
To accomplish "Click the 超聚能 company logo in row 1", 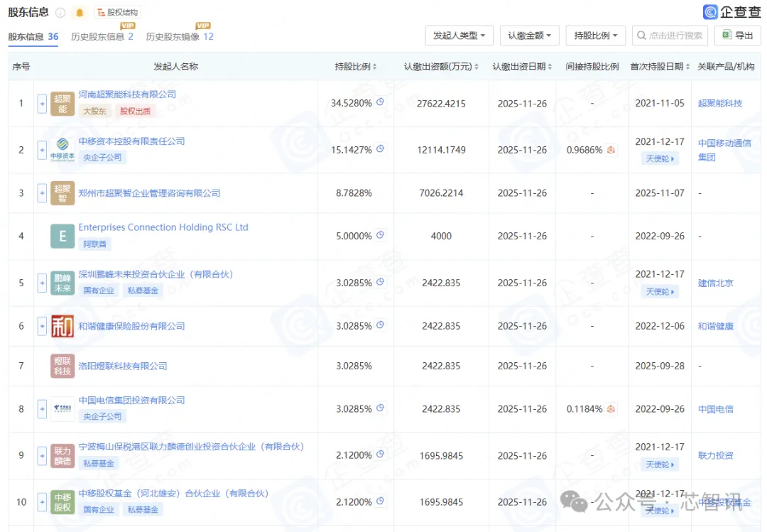I will [x=62, y=103].
